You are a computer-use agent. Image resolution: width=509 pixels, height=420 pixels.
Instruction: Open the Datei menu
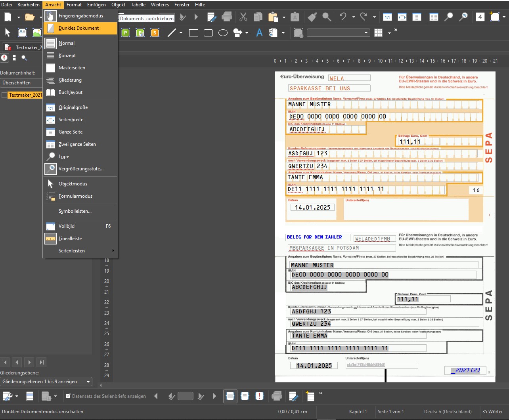[x=6, y=5]
